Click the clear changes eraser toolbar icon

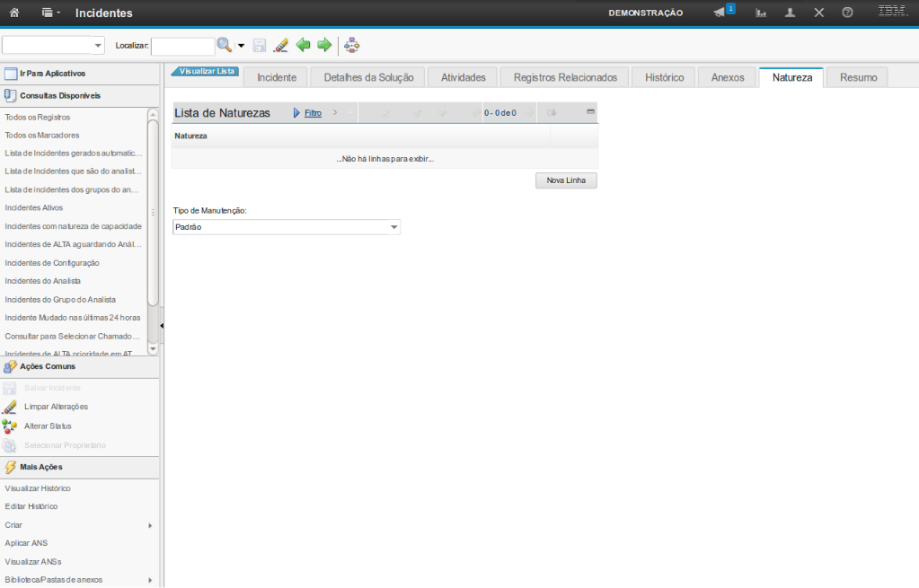pyautogui.click(x=280, y=45)
